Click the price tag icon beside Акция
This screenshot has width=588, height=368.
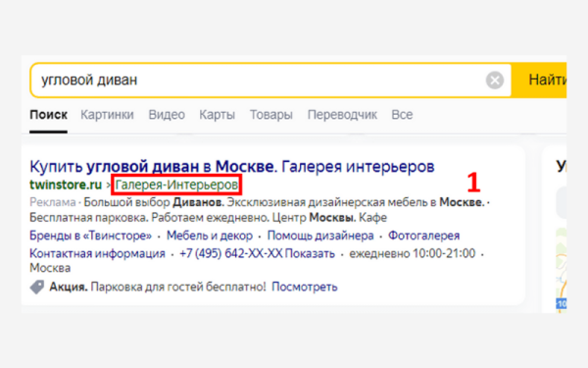coord(37,288)
